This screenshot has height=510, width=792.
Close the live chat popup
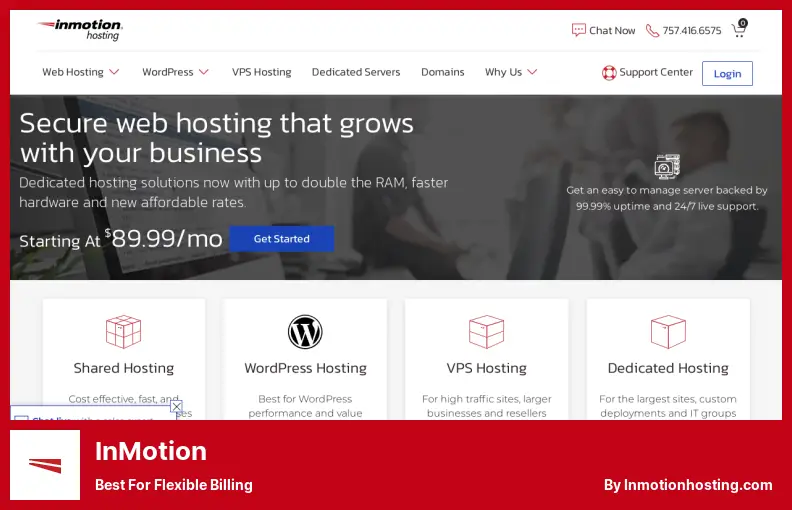click(176, 406)
